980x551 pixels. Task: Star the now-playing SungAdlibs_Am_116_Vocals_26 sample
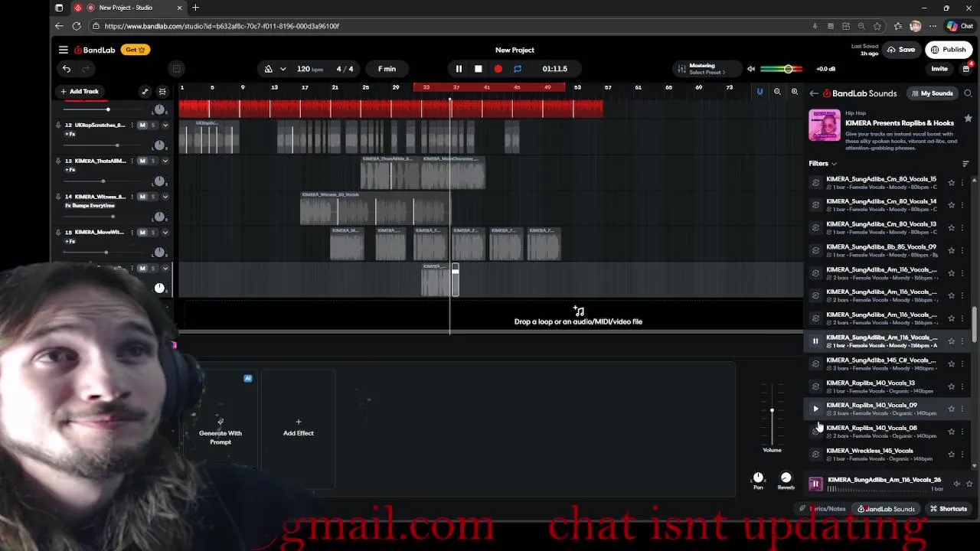tap(969, 484)
